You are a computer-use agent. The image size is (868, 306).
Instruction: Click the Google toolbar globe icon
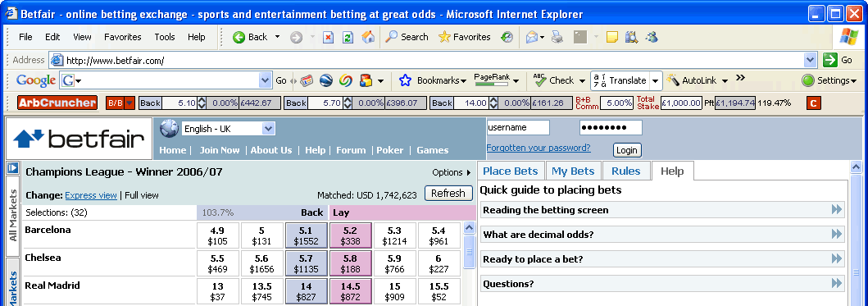pos(326,81)
